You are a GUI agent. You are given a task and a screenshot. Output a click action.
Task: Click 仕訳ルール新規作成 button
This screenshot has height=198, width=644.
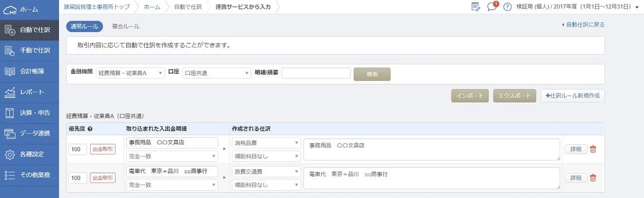[573, 96]
